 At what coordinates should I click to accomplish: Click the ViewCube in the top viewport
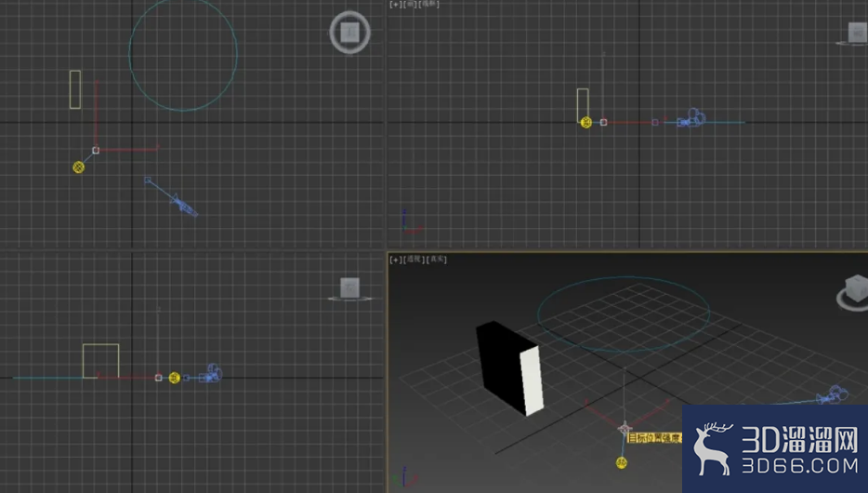pyautogui.click(x=349, y=33)
